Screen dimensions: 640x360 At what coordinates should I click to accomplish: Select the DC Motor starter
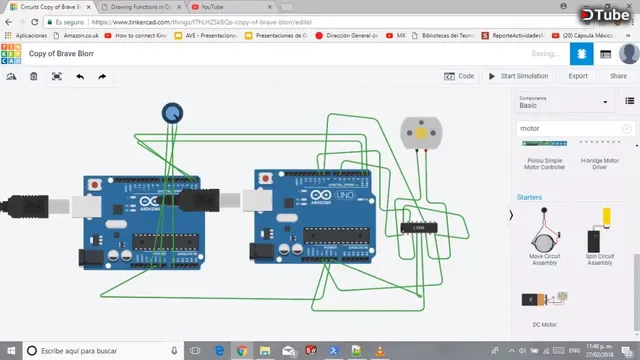(544, 309)
